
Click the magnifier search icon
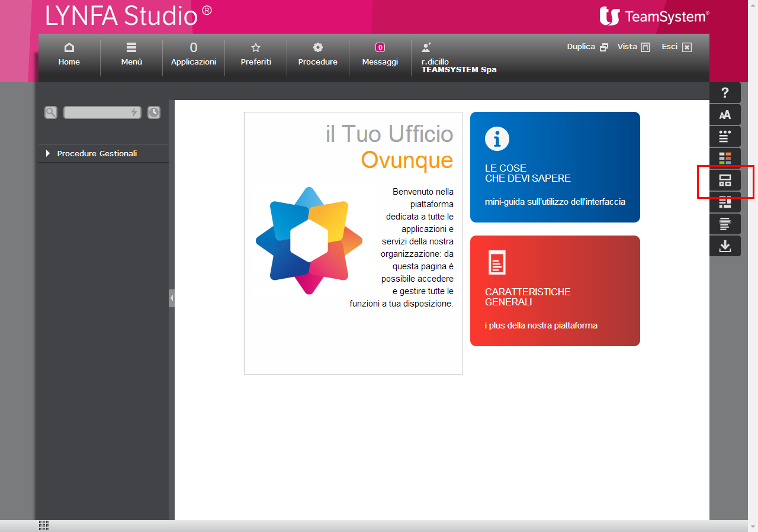tap(51, 112)
